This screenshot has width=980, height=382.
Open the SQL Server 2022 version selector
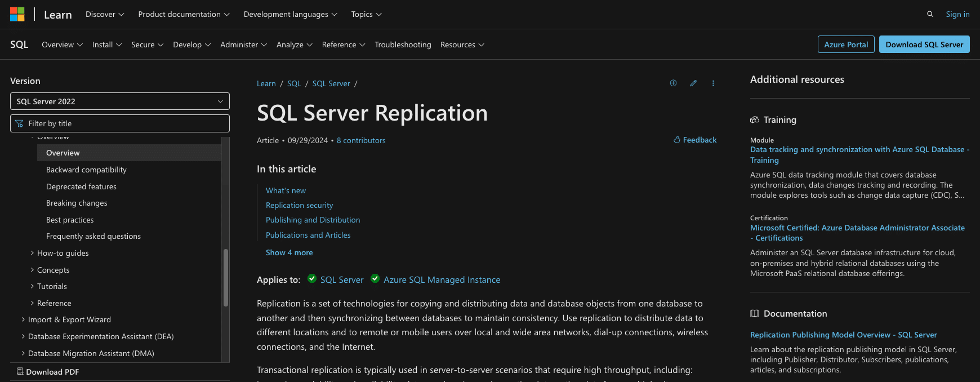[x=120, y=101]
